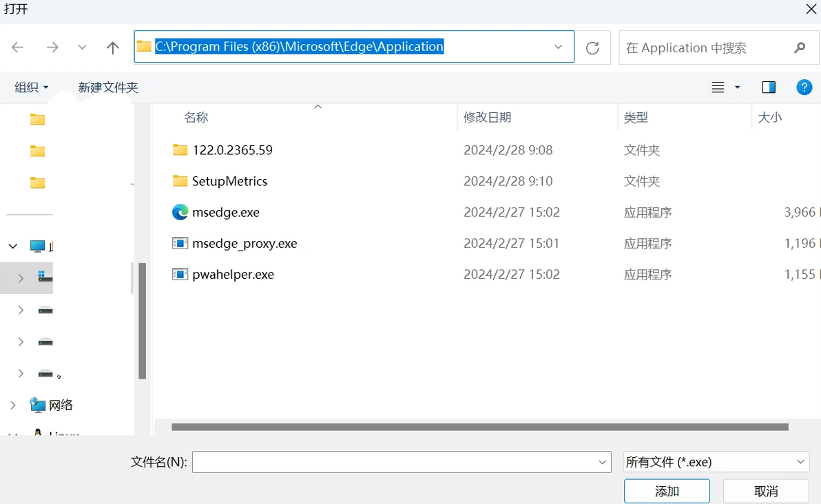Select the third drive icon

(45, 342)
